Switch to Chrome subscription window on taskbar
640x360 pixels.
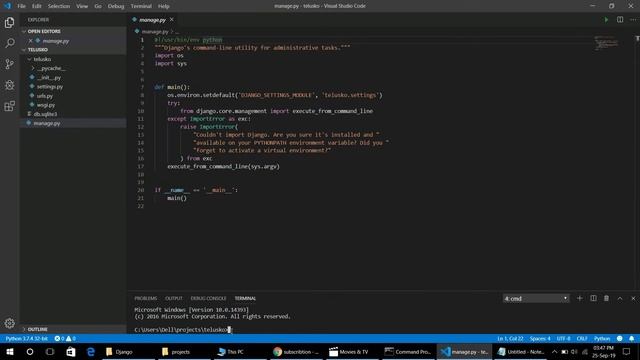pos(296,351)
